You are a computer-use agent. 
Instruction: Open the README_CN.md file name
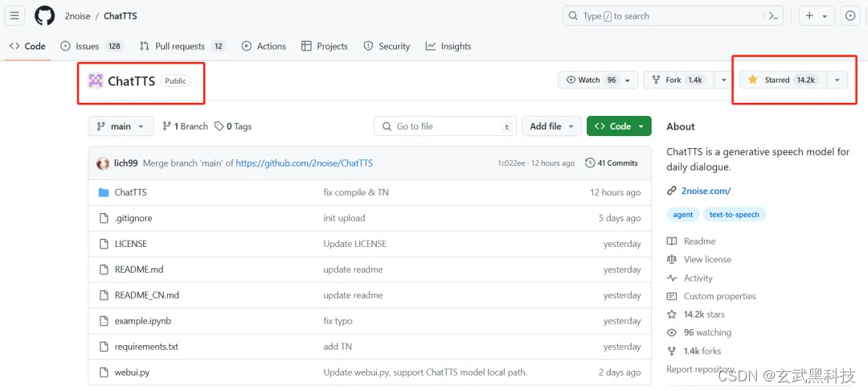(x=147, y=295)
